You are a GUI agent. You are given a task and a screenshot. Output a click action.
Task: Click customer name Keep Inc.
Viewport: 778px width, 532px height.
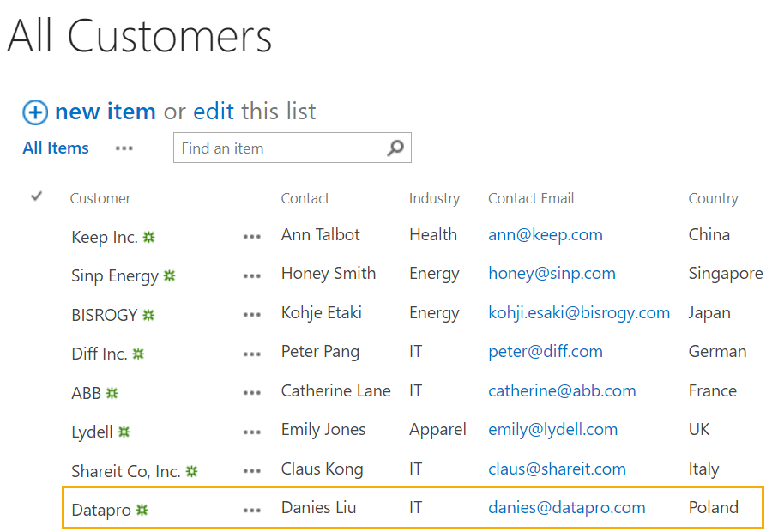tap(104, 237)
